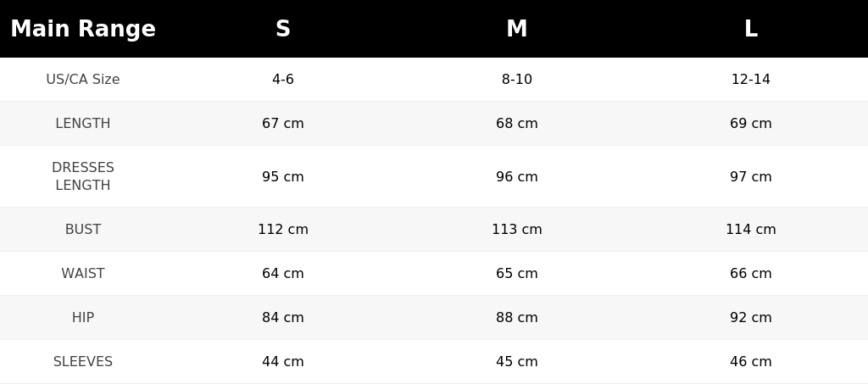Click the 44 cm sleeves value
868x384 pixels.
pos(283,361)
